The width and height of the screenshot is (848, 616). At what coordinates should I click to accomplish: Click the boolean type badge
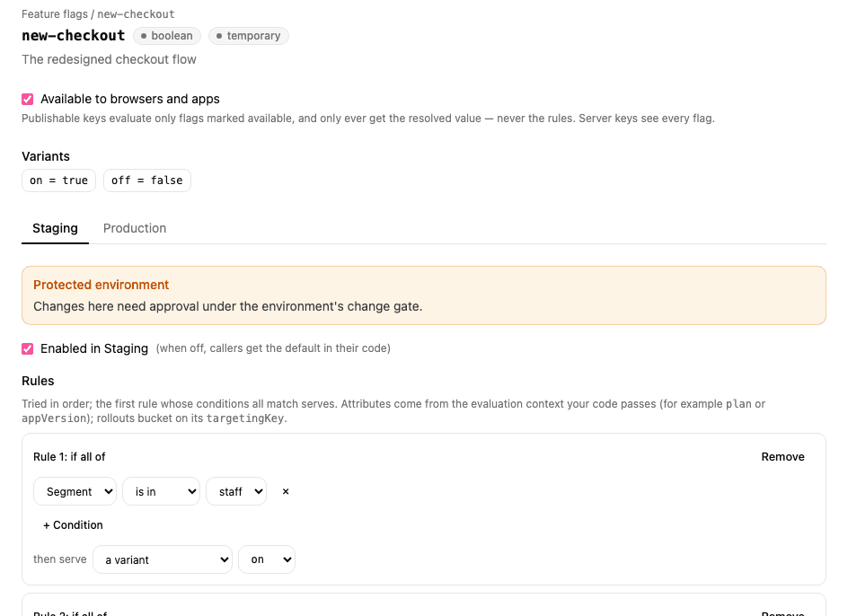point(166,36)
